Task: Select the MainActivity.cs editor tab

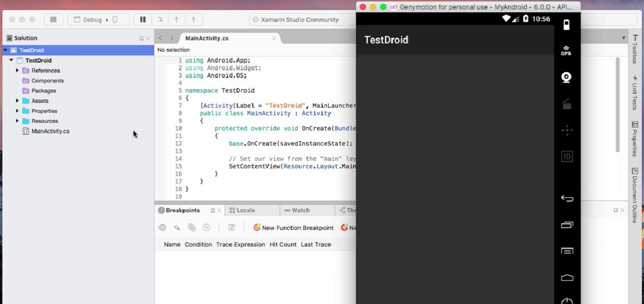Action: point(207,38)
